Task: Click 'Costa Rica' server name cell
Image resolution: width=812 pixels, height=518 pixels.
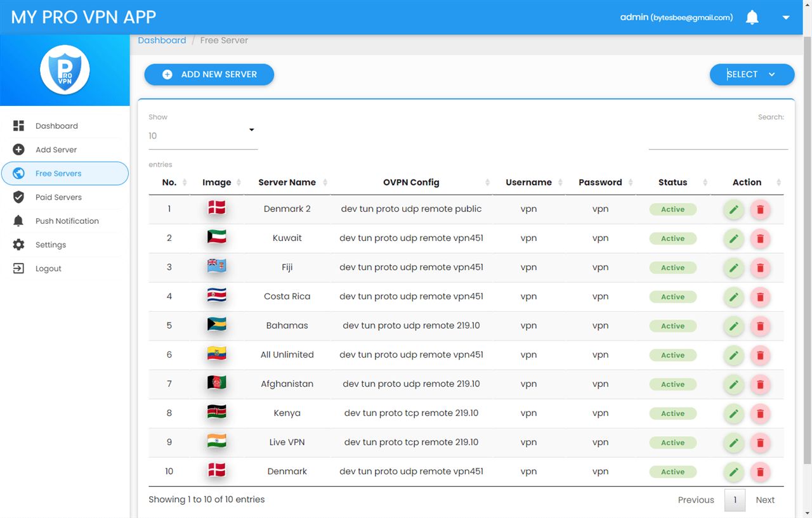Action: point(287,296)
